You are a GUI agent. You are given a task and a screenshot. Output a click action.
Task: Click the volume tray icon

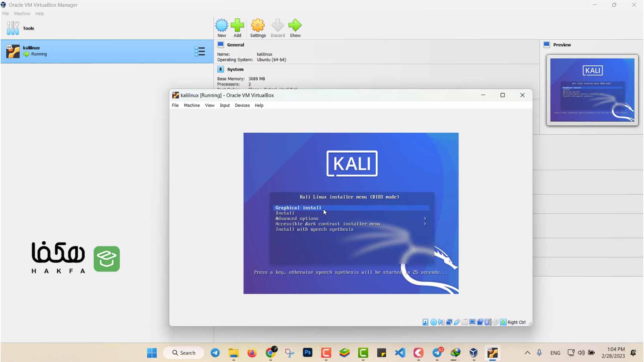pyautogui.click(x=581, y=353)
